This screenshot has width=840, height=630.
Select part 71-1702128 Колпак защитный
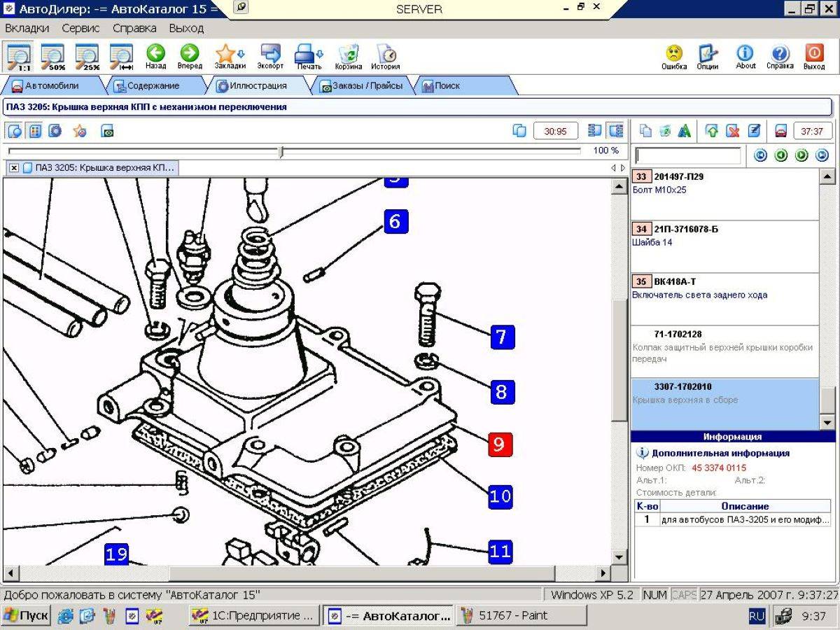click(724, 352)
